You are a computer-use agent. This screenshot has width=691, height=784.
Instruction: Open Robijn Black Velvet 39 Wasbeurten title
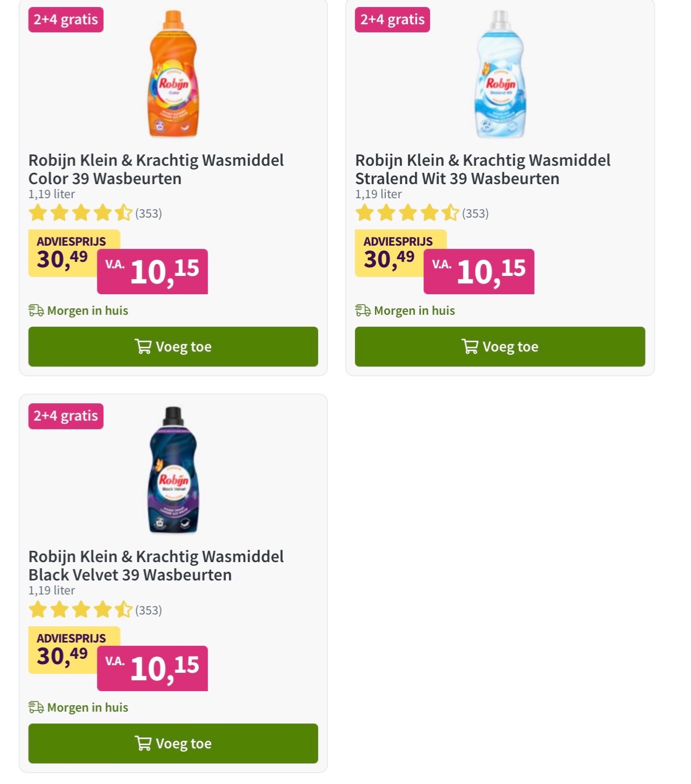pyautogui.click(x=156, y=566)
